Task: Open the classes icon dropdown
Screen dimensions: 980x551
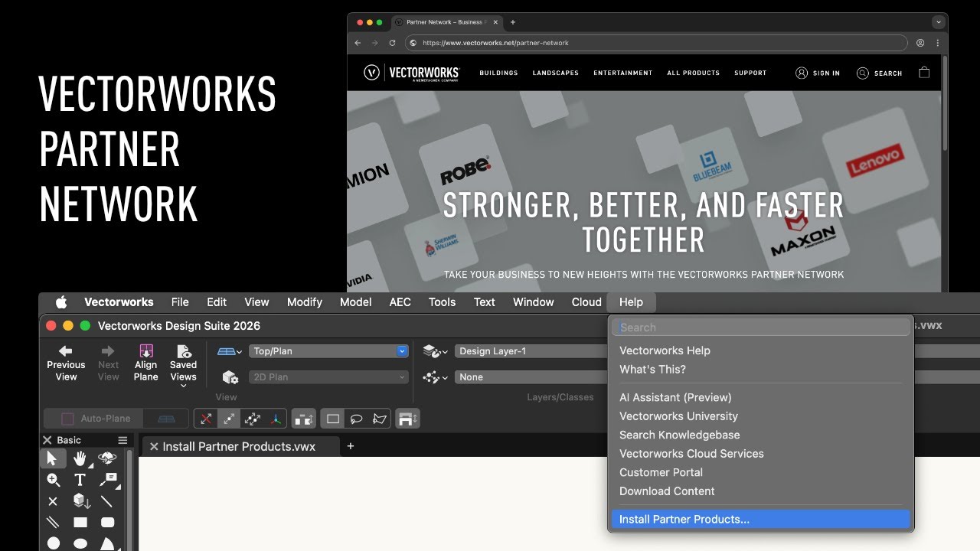Action: tap(436, 377)
